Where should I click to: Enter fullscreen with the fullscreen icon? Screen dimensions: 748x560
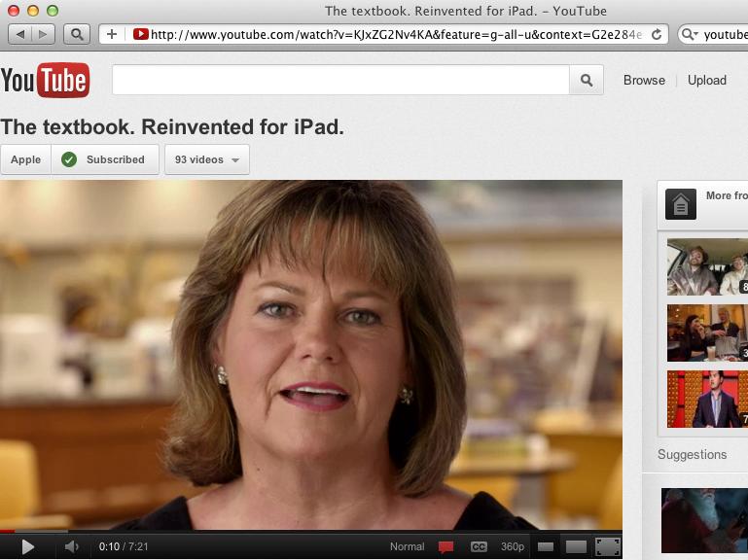pyautogui.click(x=608, y=546)
